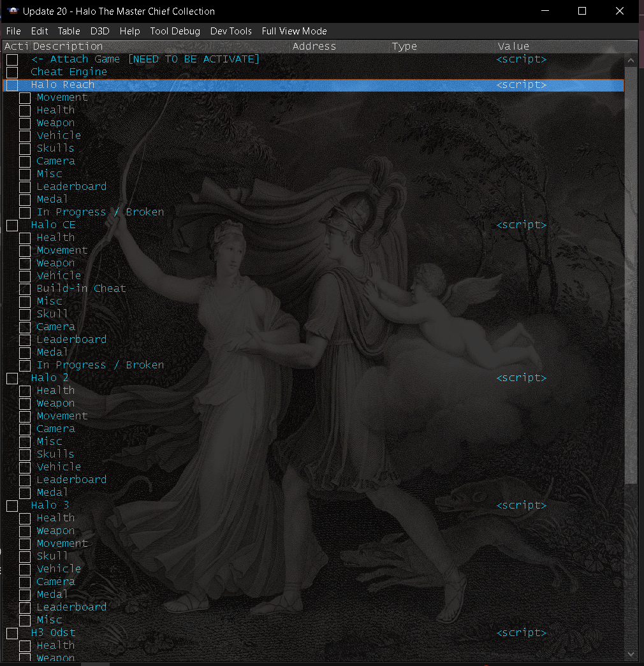Click <script> value of Attach Game row
The width and height of the screenshot is (644, 666).
click(x=521, y=59)
